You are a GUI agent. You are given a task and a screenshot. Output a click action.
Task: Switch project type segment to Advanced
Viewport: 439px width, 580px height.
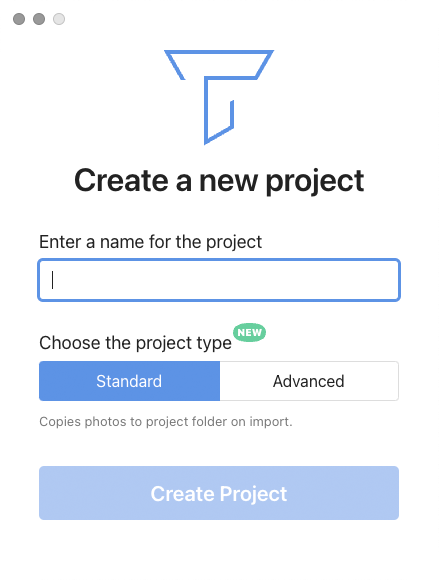[x=309, y=381]
